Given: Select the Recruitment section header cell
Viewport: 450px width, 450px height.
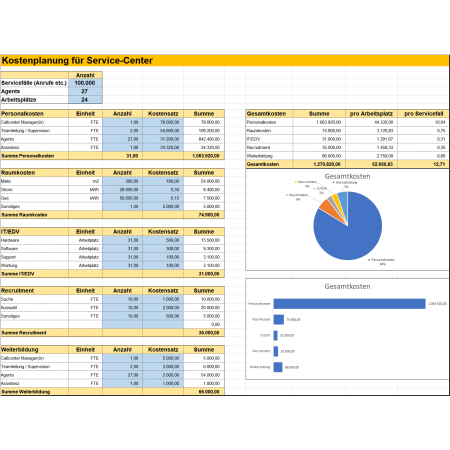Looking at the screenshot, I should pyautogui.click(x=35, y=291).
